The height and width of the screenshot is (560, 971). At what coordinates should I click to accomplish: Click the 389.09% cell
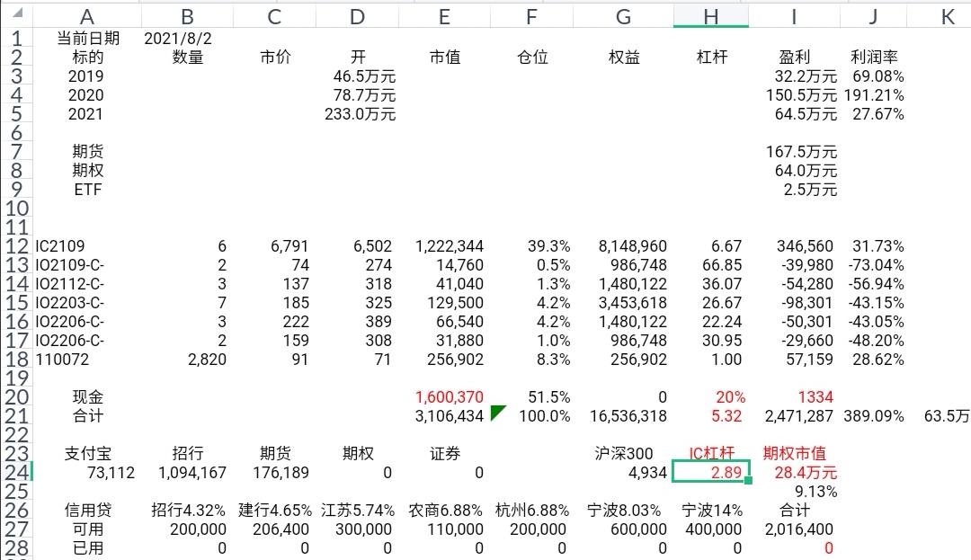(874, 416)
